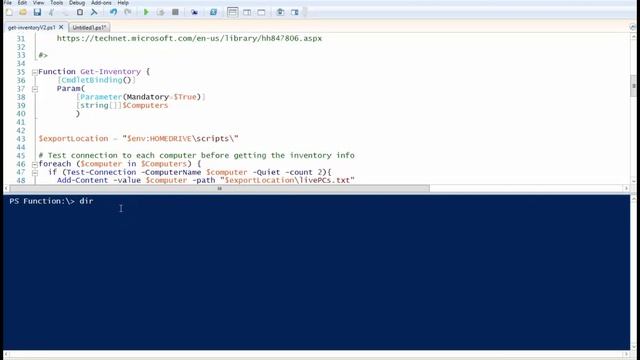Click the '# Test connection to each computer' comment

click(196, 156)
